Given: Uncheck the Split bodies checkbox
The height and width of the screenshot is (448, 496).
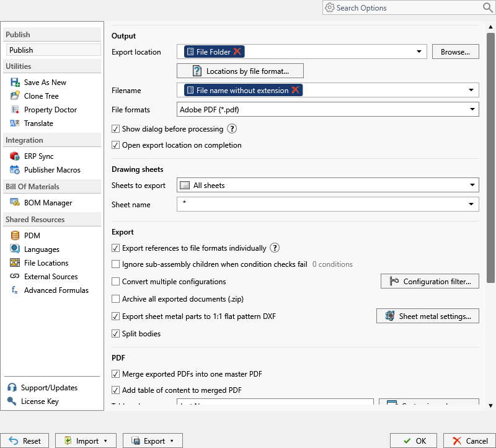Looking at the screenshot, I should click(115, 334).
